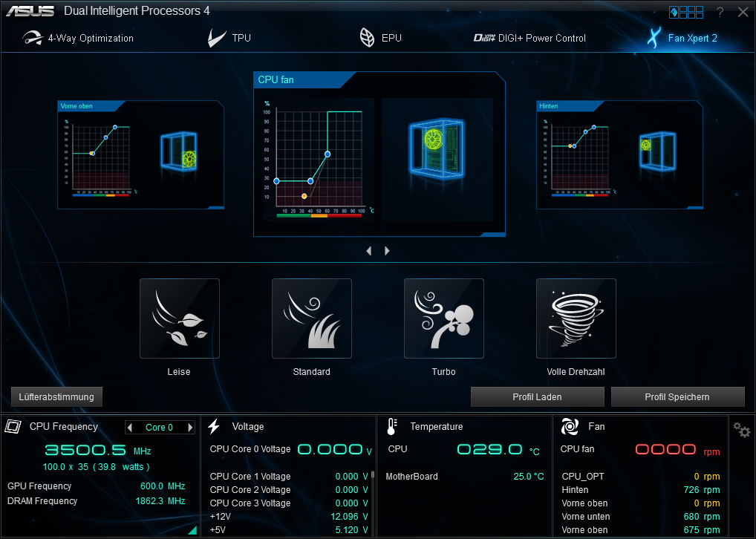Switch to the TPU tab

point(229,38)
